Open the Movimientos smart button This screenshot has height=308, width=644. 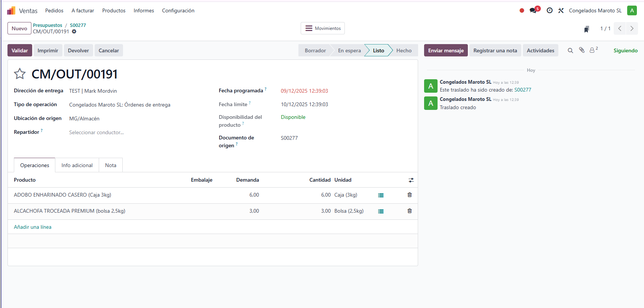323,28
